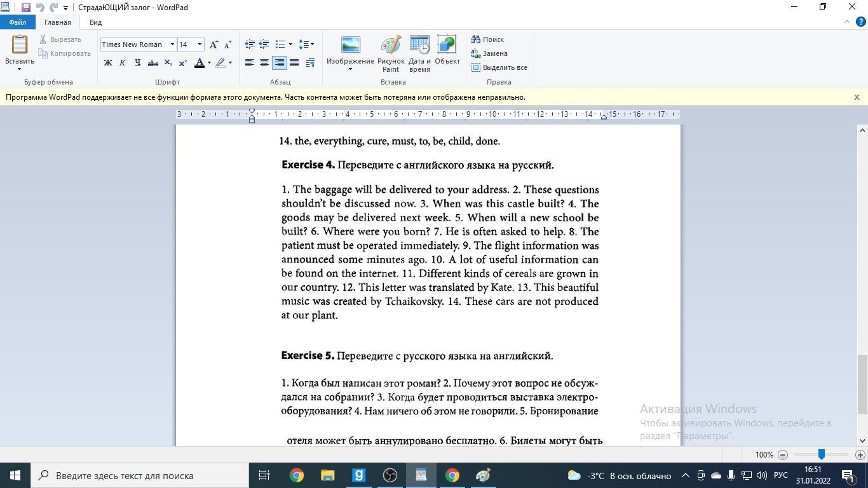Open the Файл menu
This screenshot has width=868, height=488.
click(x=18, y=22)
